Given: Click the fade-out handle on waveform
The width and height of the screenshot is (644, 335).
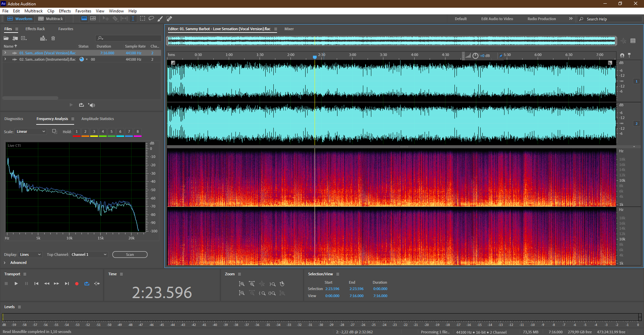Looking at the screenshot, I should 610,63.
